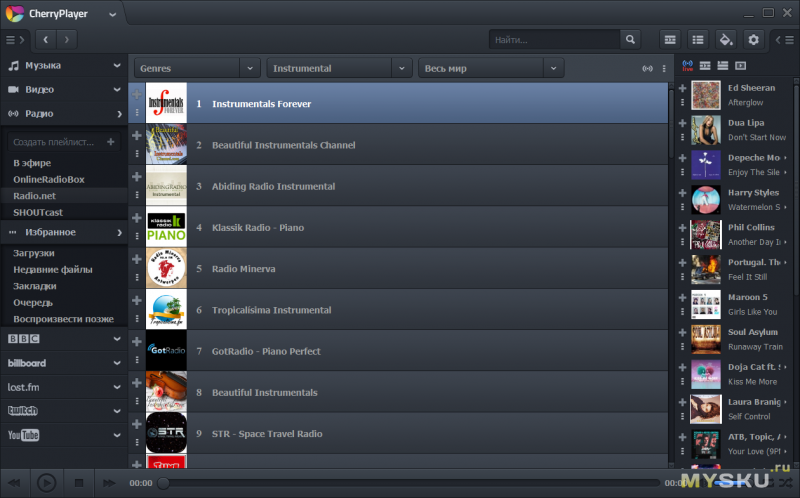
Task: Click the plus to create a playlist
Action: 111,142
